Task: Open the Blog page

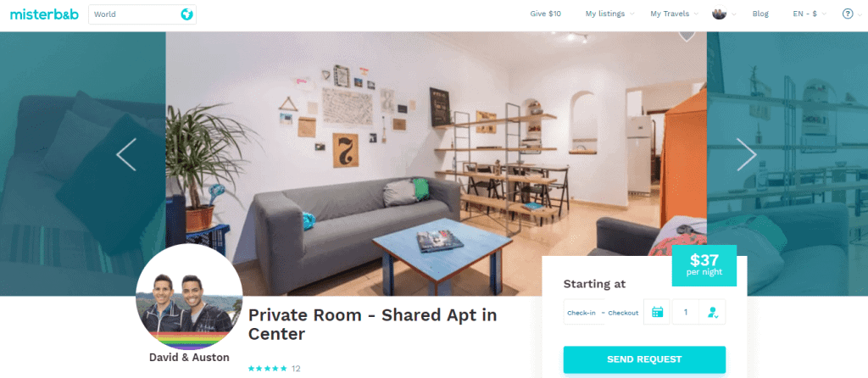Action: coord(760,14)
